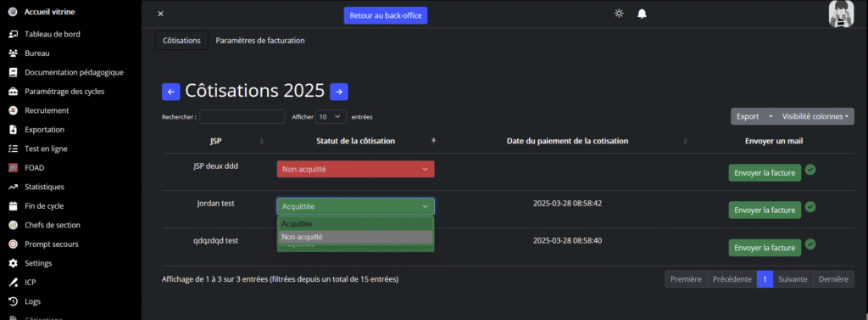Image resolution: width=868 pixels, height=320 pixels.
Task: Click green check icon in qdqzdqd test row
Action: (810, 244)
